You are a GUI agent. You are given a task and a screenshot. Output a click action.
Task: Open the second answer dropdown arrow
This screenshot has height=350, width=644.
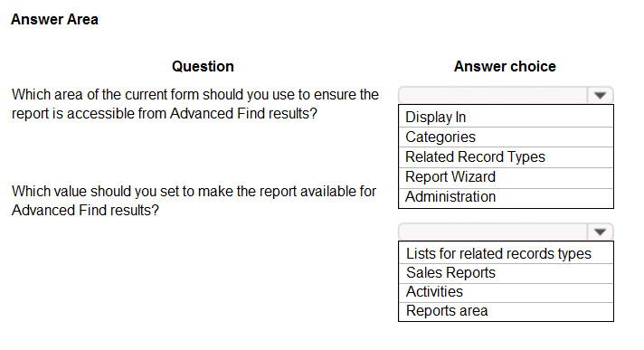(x=600, y=232)
